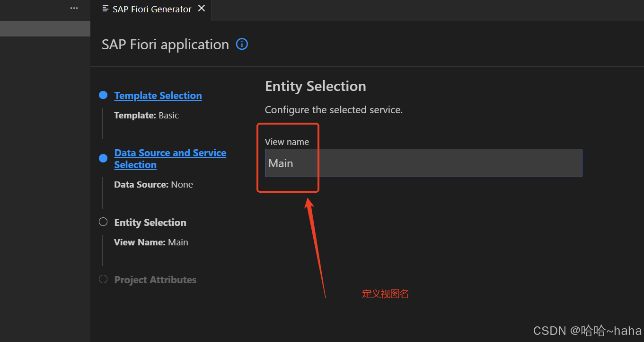Close the SAP Fiori Generator tab
The width and height of the screenshot is (644, 342).
point(202,9)
